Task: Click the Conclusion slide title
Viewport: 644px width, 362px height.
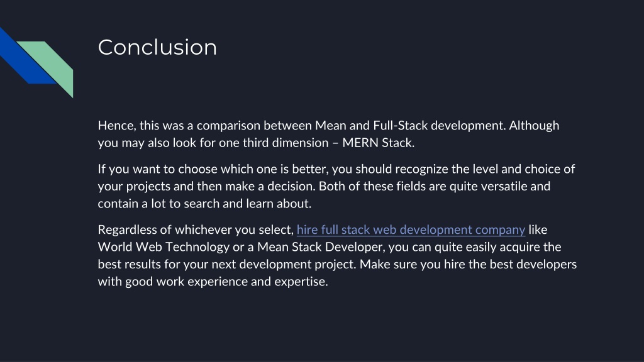Action: click(157, 47)
